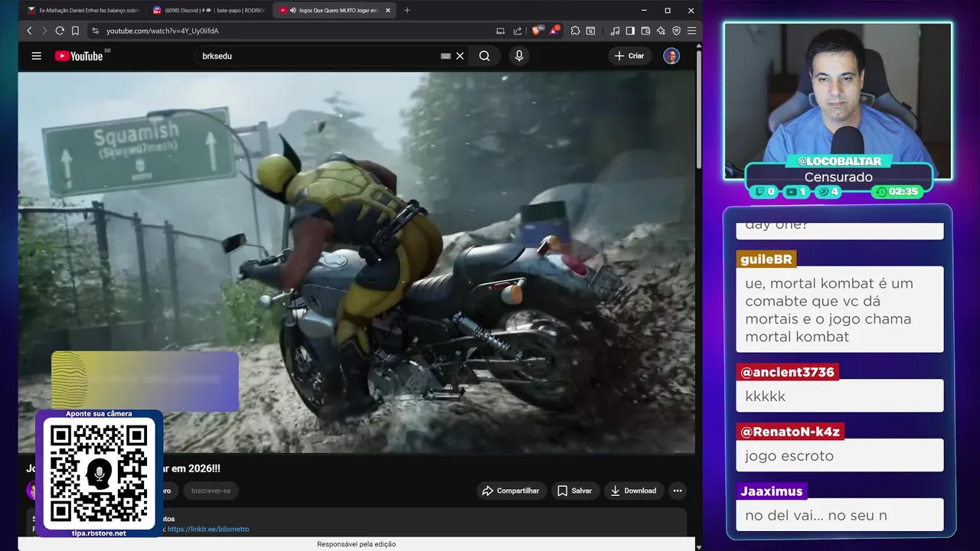The width and height of the screenshot is (980, 551).
Task: Click the Jaaximus username in chat
Action: point(772,491)
